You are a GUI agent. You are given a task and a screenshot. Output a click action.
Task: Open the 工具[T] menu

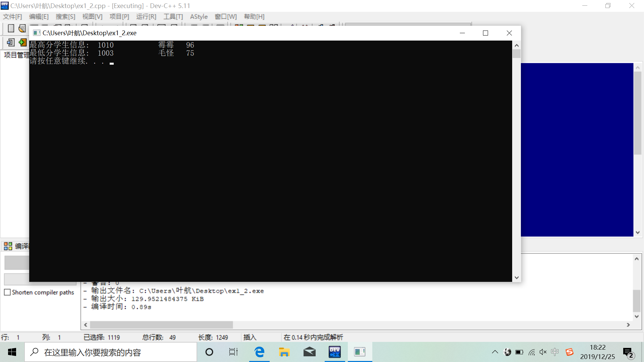click(173, 17)
